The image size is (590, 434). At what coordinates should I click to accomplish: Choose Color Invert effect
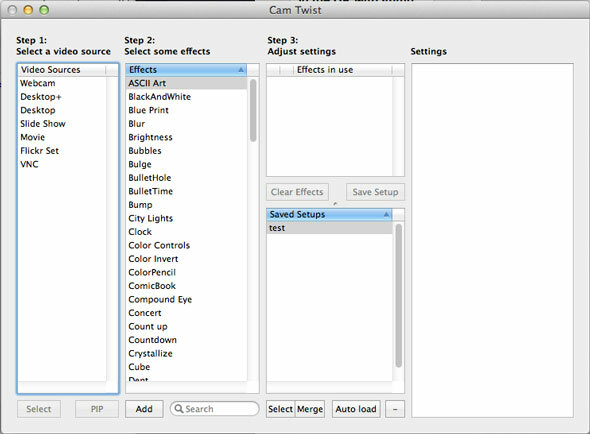coord(186,259)
